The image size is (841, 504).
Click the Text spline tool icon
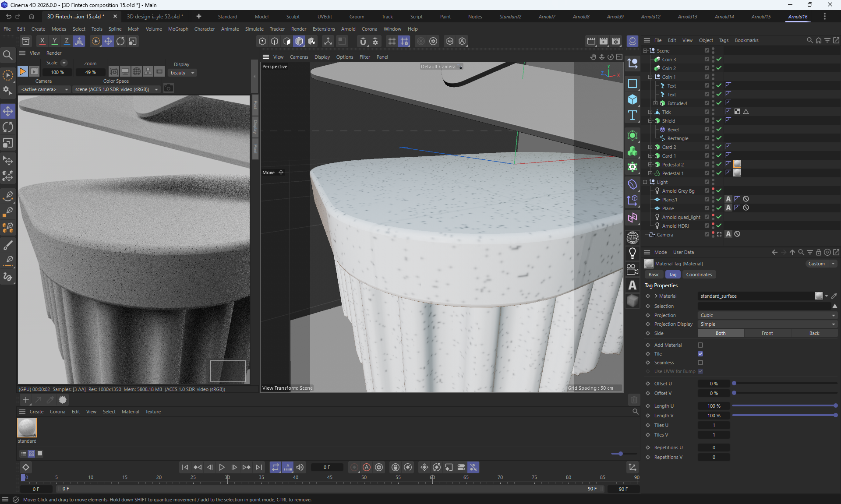[632, 116]
